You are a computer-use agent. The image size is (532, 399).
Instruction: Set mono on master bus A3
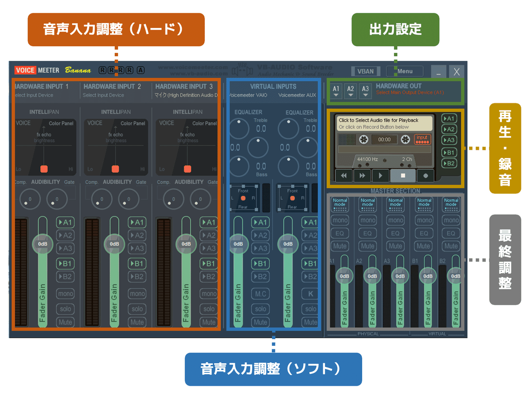[395, 220]
